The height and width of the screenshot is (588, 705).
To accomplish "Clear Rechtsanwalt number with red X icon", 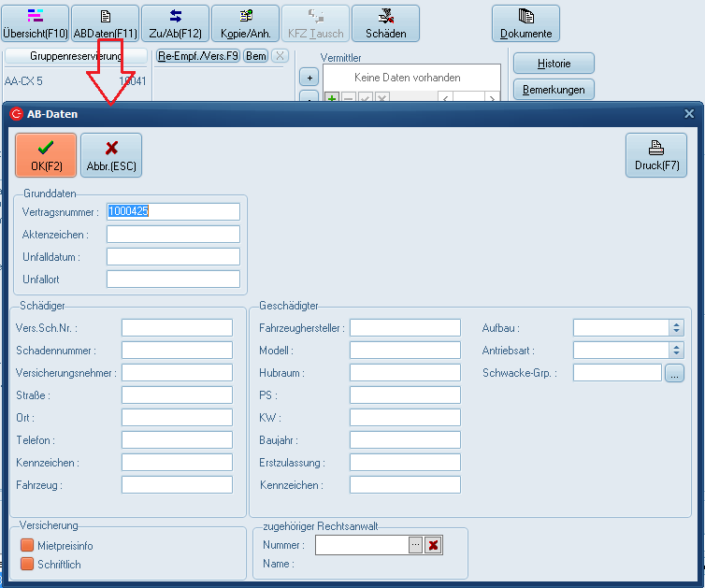I will tap(433, 545).
